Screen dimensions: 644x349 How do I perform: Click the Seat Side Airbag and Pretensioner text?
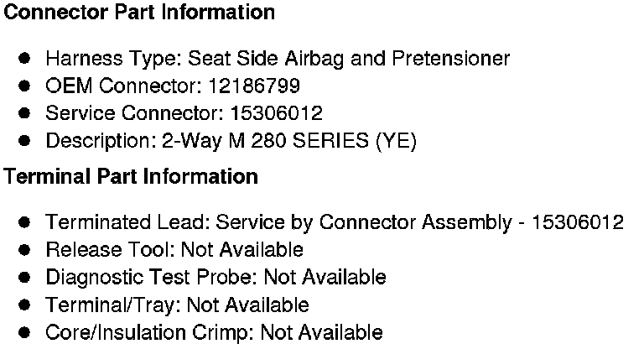click(349, 59)
